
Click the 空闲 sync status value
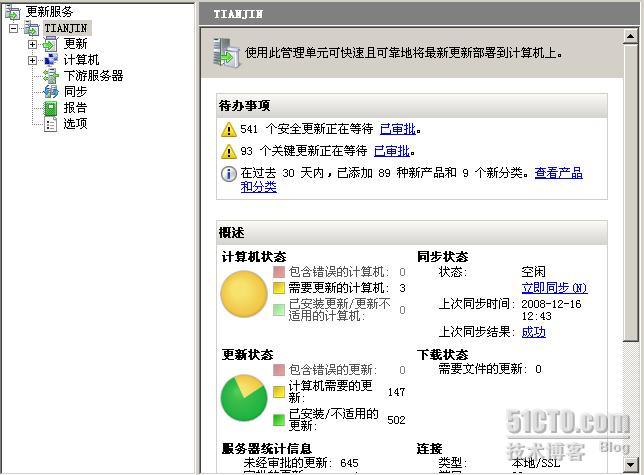point(534,272)
